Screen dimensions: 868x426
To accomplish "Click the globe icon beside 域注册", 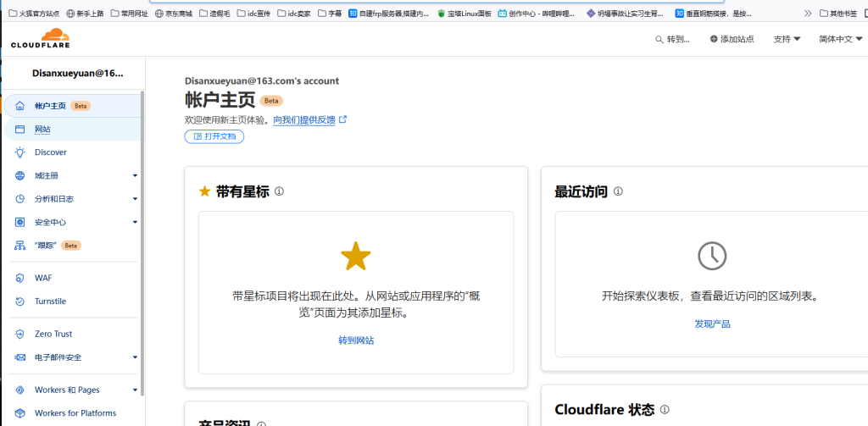I will point(20,175).
